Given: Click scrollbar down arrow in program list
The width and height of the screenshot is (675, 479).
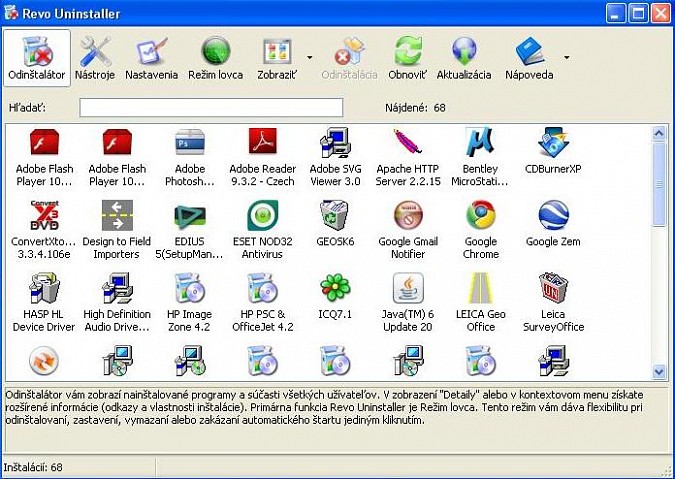Looking at the screenshot, I should (x=659, y=371).
